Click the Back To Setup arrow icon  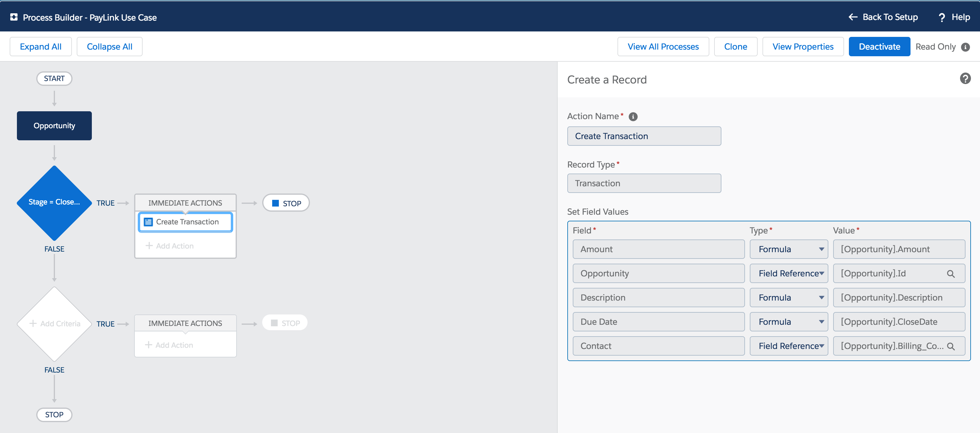pyautogui.click(x=853, y=17)
